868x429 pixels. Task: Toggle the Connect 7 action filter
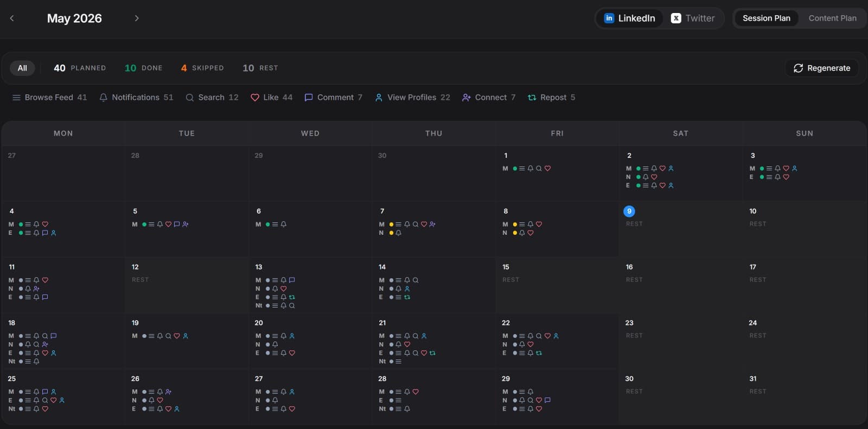coord(489,98)
